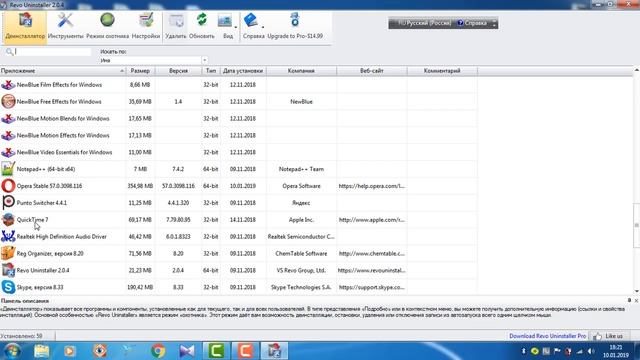Sort by Версия column header
640x360 pixels.
pyautogui.click(x=178, y=71)
